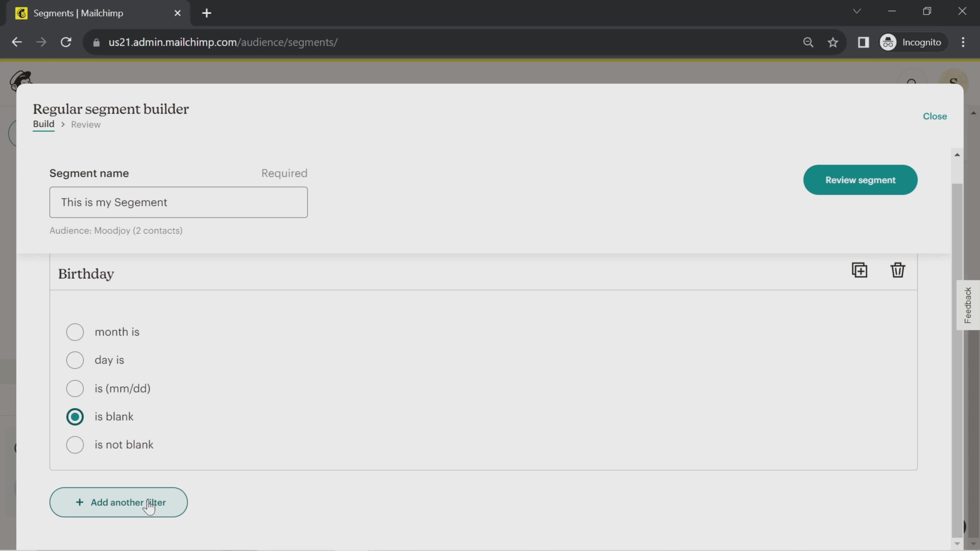This screenshot has height=551, width=980.
Task: Edit the Segment name field
Action: pyautogui.click(x=178, y=202)
